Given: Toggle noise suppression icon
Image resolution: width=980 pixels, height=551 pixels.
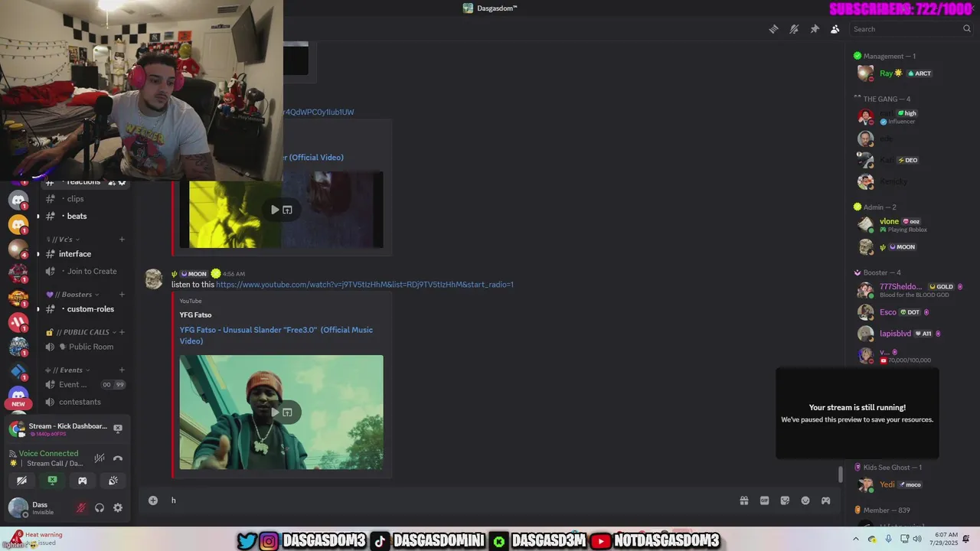Looking at the screenshot, I should (99, 458).
